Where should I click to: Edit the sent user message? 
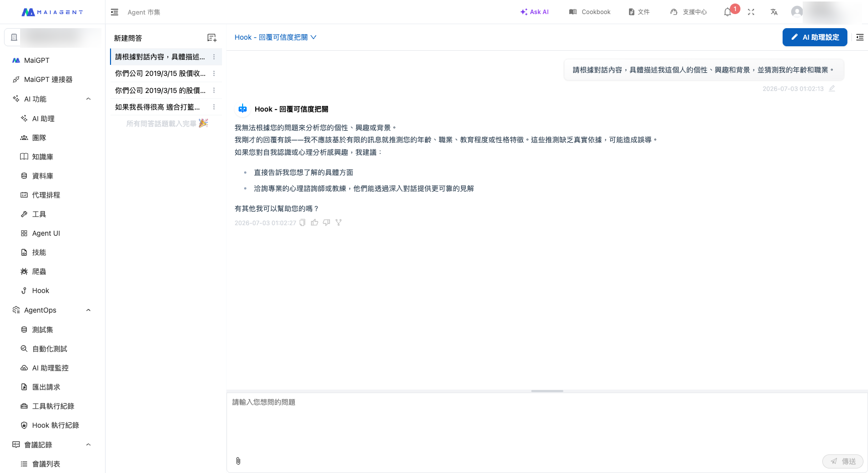(x=832, y=88)
